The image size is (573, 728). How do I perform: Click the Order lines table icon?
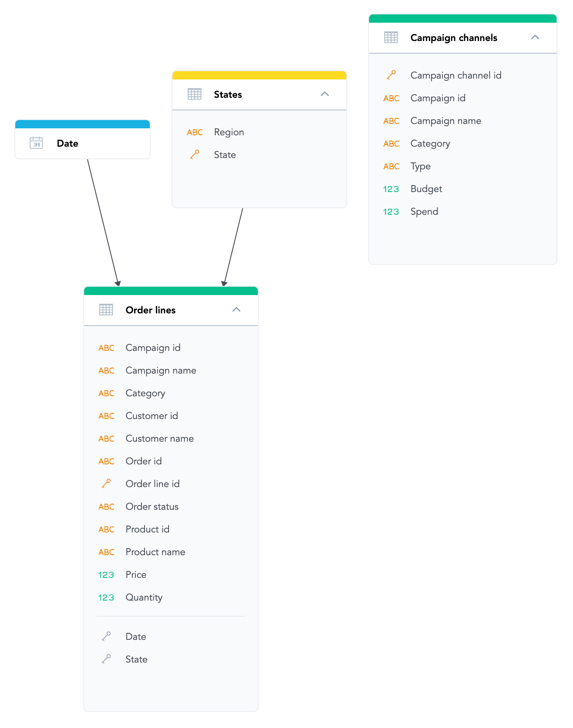click(106, 310)
